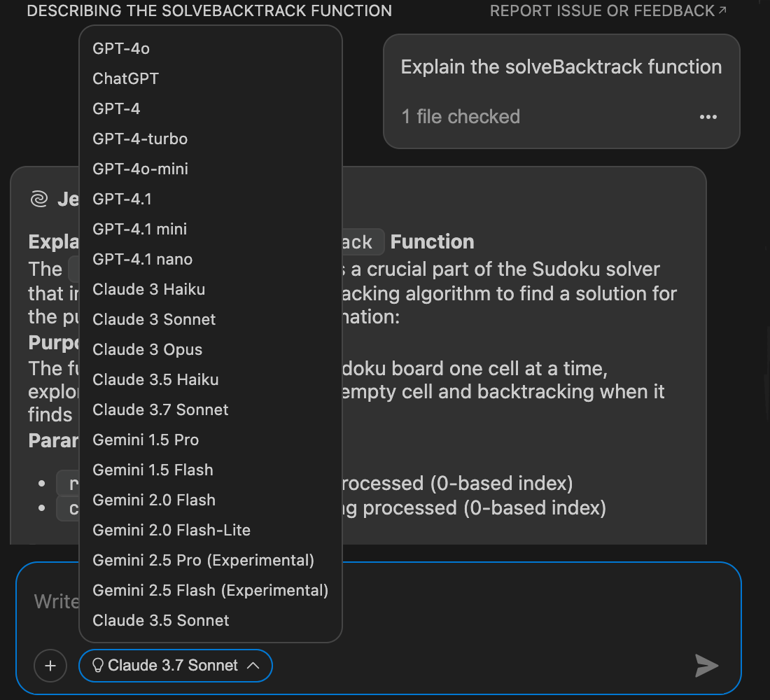Click the swirl assistant logo icon
The width and height of the screenshot is (770, 700).
tap(38, 200)
